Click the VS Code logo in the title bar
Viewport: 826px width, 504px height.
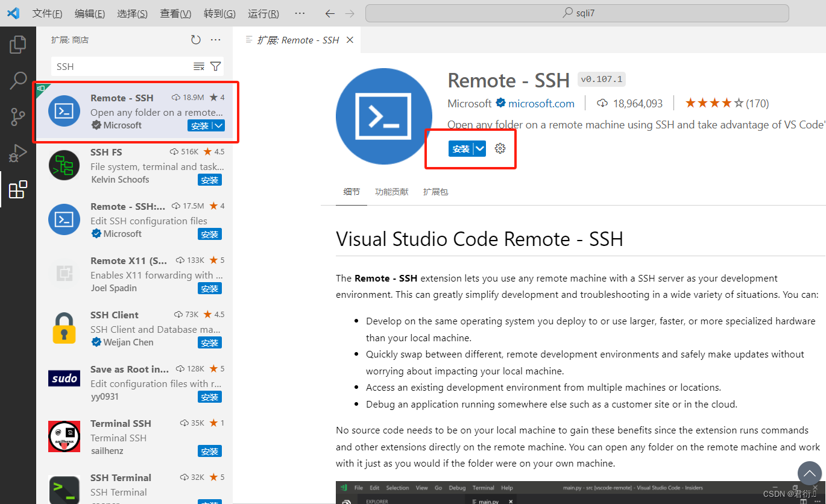13,13
